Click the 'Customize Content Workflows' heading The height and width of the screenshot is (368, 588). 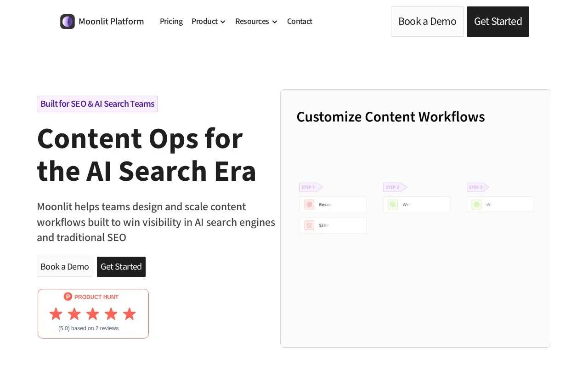tap(390, 117)
